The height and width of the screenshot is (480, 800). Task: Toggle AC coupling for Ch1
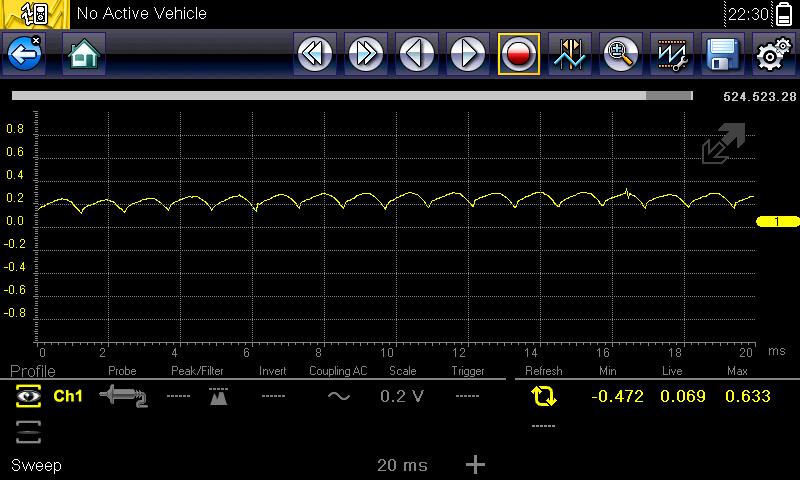(339, 396)
